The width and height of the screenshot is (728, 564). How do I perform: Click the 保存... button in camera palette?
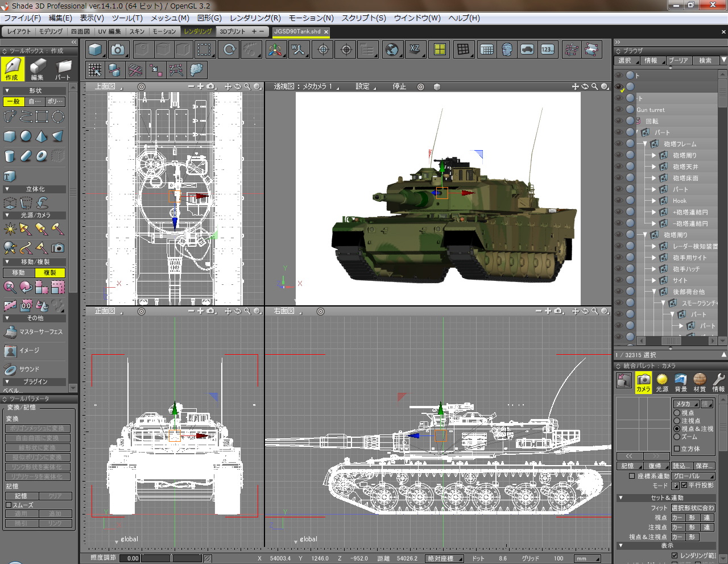point(703,466)
